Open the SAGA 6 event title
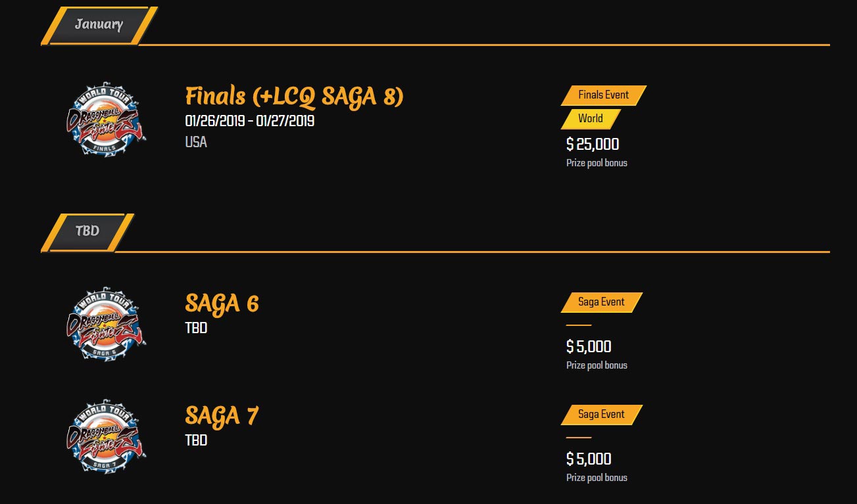The width and height of the screenshot is (857, 504). [222, 304]
